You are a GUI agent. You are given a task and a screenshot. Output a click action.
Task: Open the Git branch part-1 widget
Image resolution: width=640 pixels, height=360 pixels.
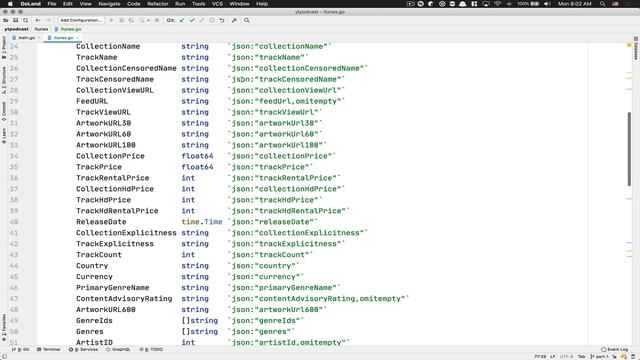point(600,356)
